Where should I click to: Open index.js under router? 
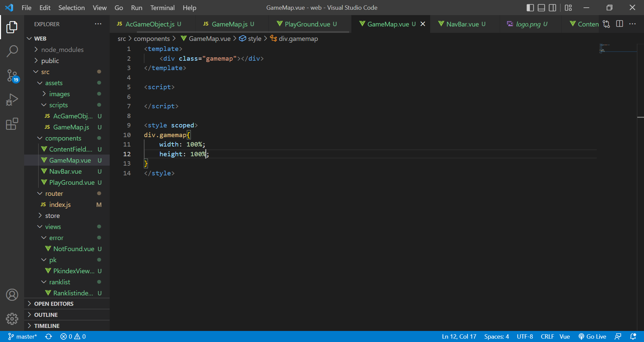[x=67, y=205]
